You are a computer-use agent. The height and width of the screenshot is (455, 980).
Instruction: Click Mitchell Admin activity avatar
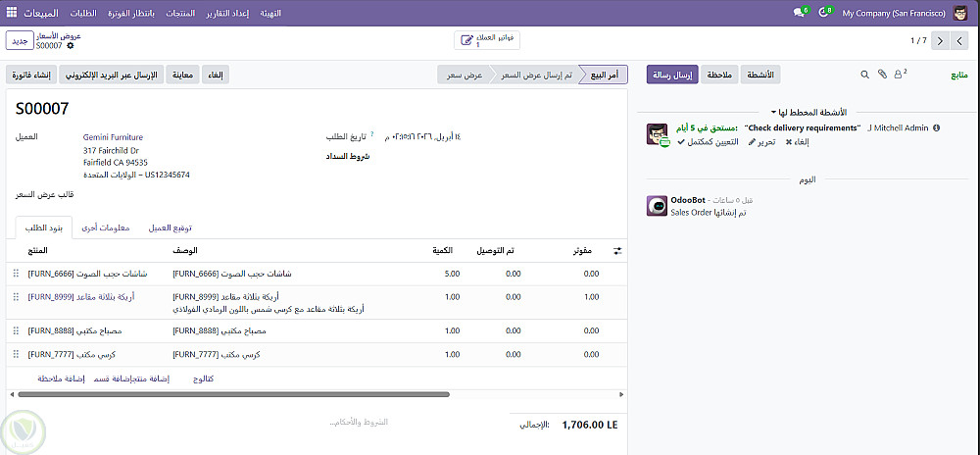coord(658,134)
